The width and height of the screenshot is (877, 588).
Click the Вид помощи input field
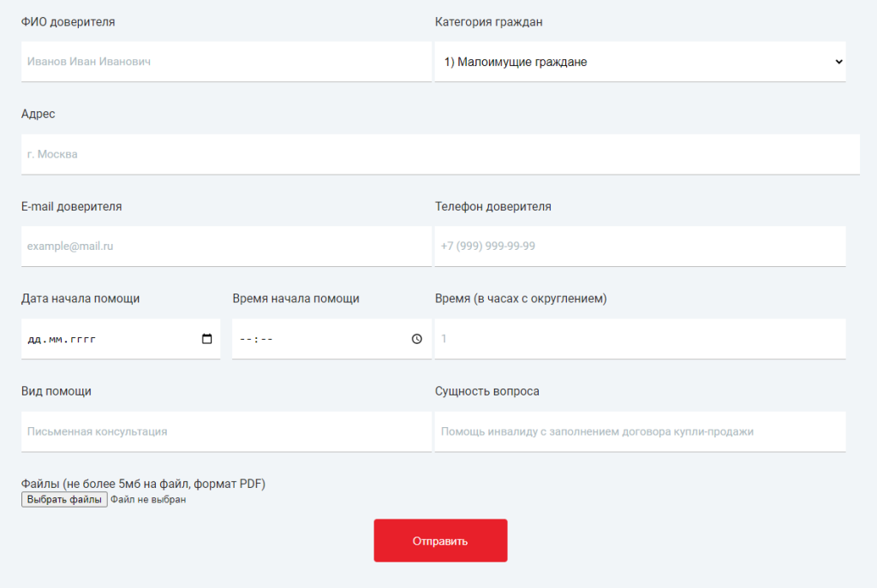(x=226, y=431)
